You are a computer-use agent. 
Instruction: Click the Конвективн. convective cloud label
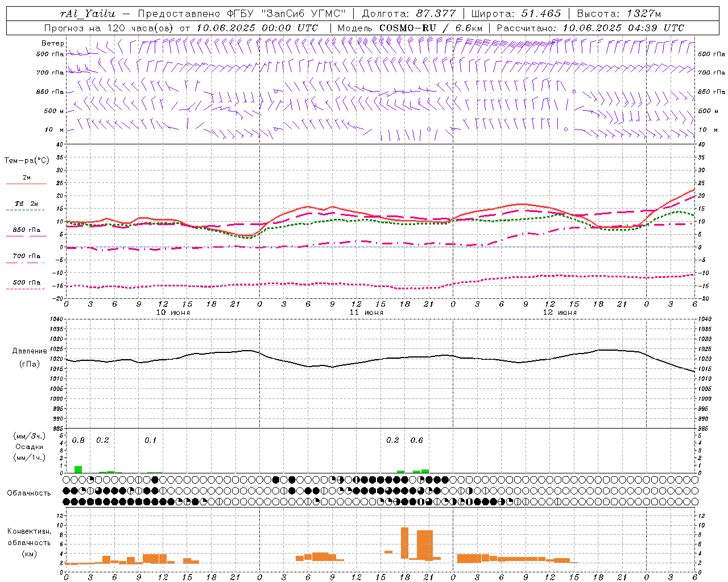tap(29, 531)
